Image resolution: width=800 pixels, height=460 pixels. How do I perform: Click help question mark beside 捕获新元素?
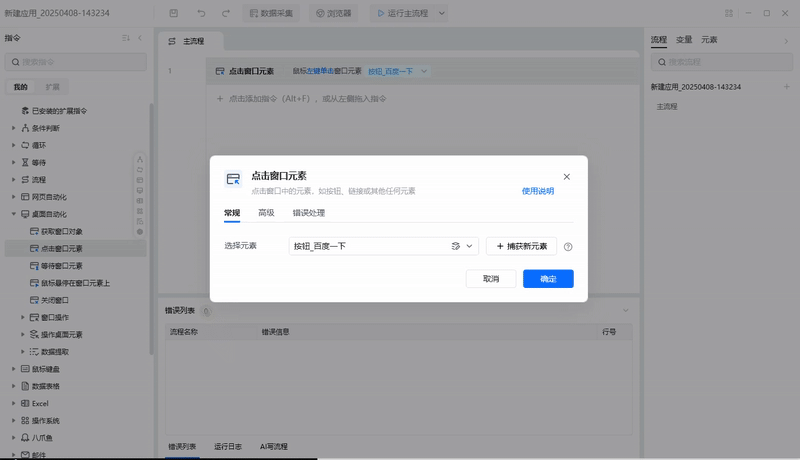tap(568, 247)
